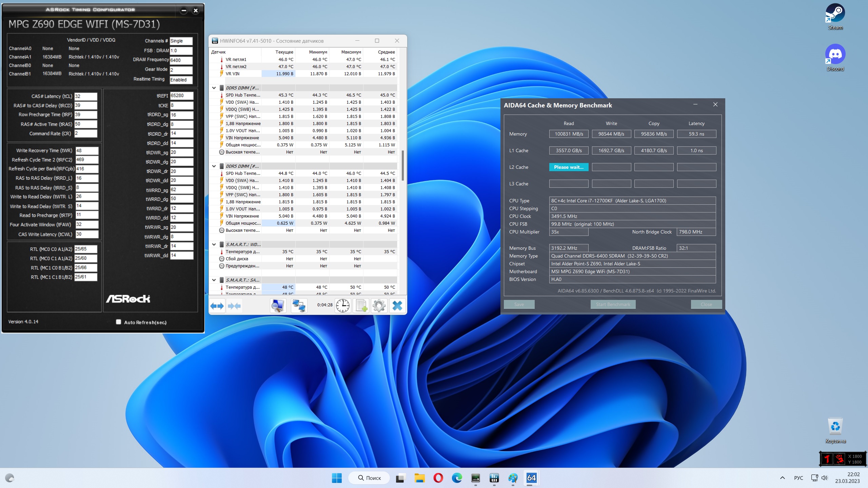Open HWiNFO sensor settings gear

[379, 306]
